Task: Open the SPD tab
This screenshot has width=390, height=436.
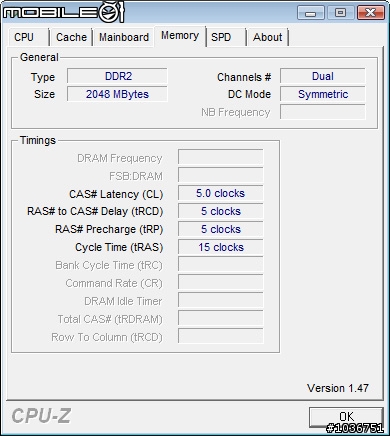Action: pyautogui.click(x=226, y=37)
